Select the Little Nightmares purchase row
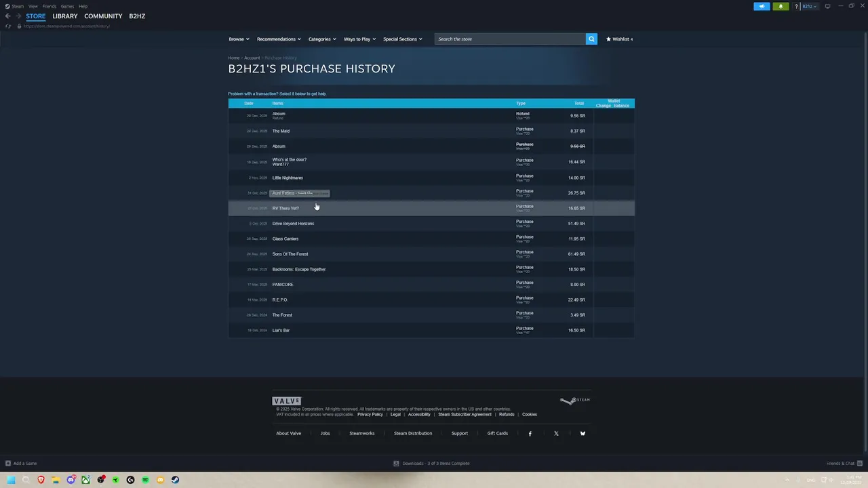868x488 pixels. click(431, 178)
